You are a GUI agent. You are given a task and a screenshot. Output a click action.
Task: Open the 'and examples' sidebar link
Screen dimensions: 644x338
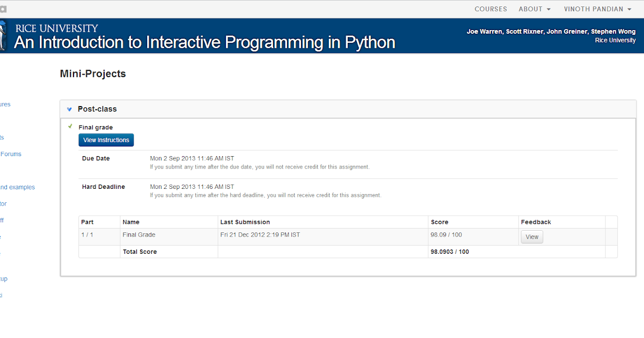(17, 187)
